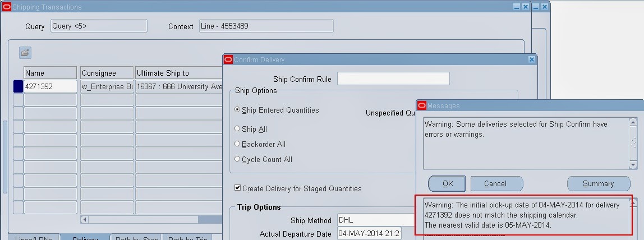Click the Ultimate Ship to column header

[179, 72]
